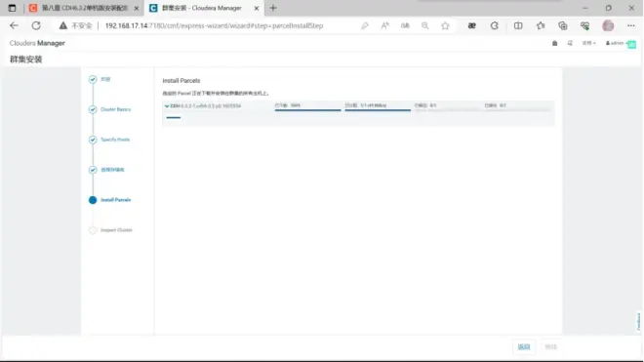Click the downloaded progress bar
644x362 pixels.
click(308, 109)
